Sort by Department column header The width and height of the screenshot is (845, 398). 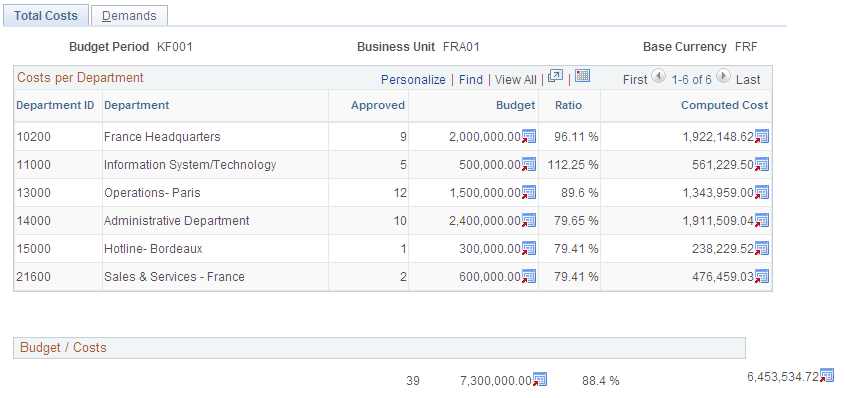[x=136, y=106]
